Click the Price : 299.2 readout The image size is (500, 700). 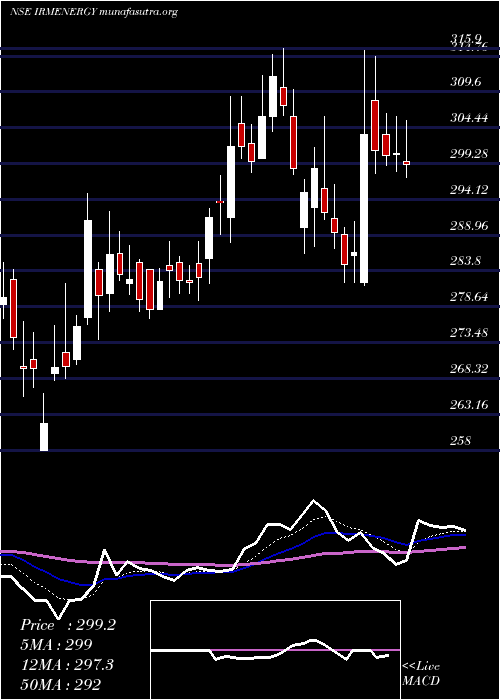[68, 625]
